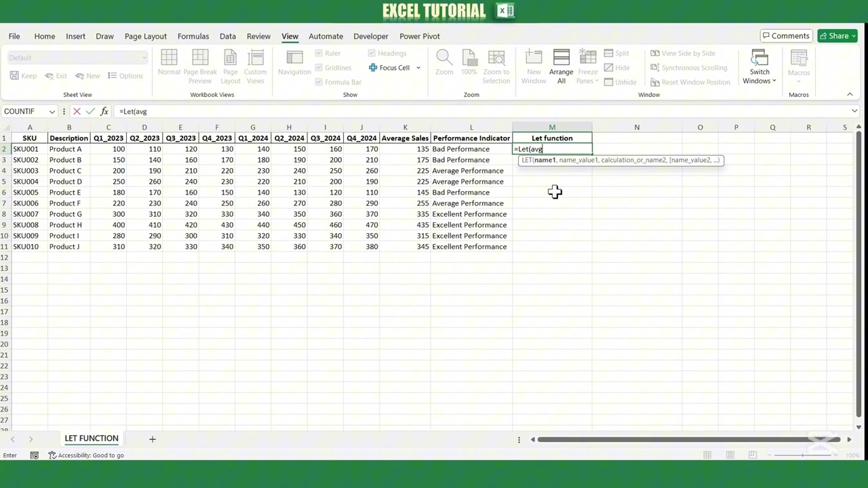Viewport: 868px width, 488px height.
Task: Check Accessibility: Good to go status
Action: click(x=86, y=455)
